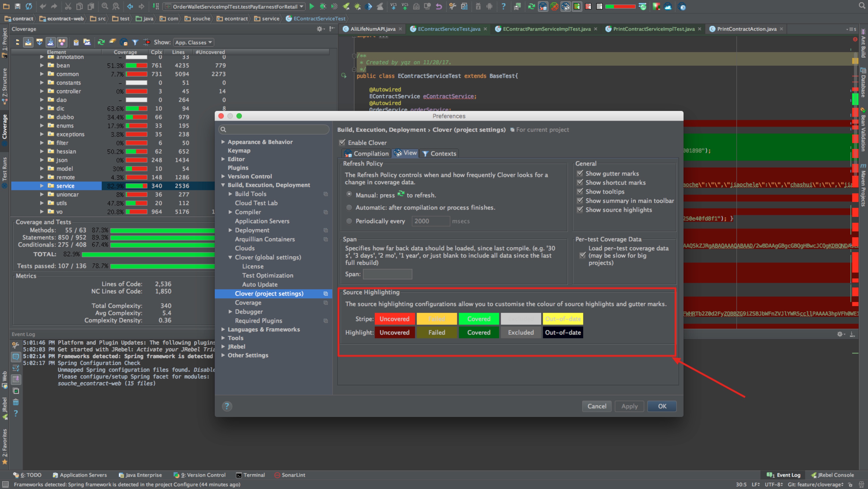Switch to the Compilation tab
Screen dimensions: 868x489
pyautogui.click(x=366, y=154)
